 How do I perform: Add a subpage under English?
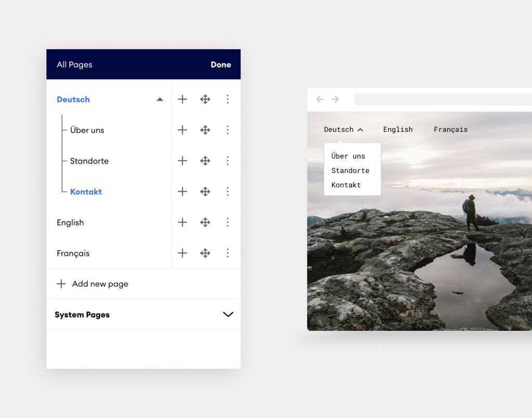[182, 222]
